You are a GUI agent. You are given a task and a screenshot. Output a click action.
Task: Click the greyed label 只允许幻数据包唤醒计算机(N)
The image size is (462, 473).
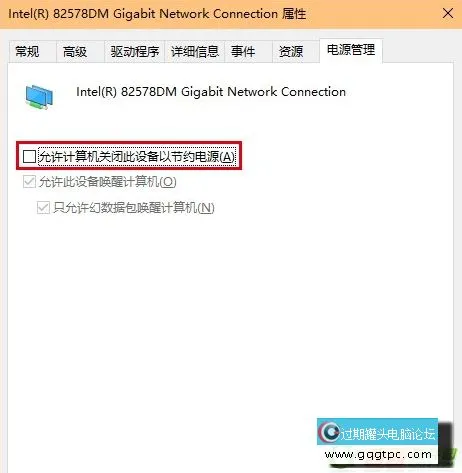[x=134, y=208]
